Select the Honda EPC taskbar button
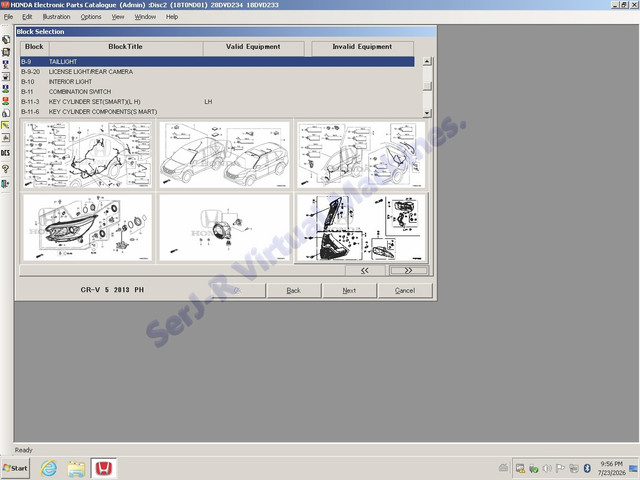 tap(104, 468)
